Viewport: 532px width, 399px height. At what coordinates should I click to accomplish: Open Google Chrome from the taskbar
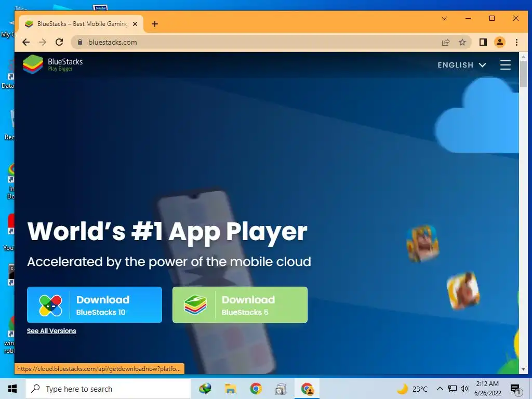(x=256, y=389)
